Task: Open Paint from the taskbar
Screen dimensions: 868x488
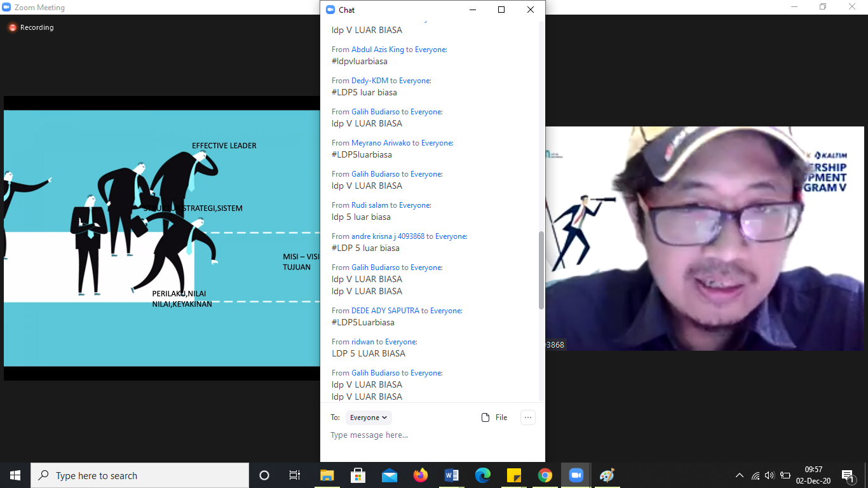Action: click(607, 475)
